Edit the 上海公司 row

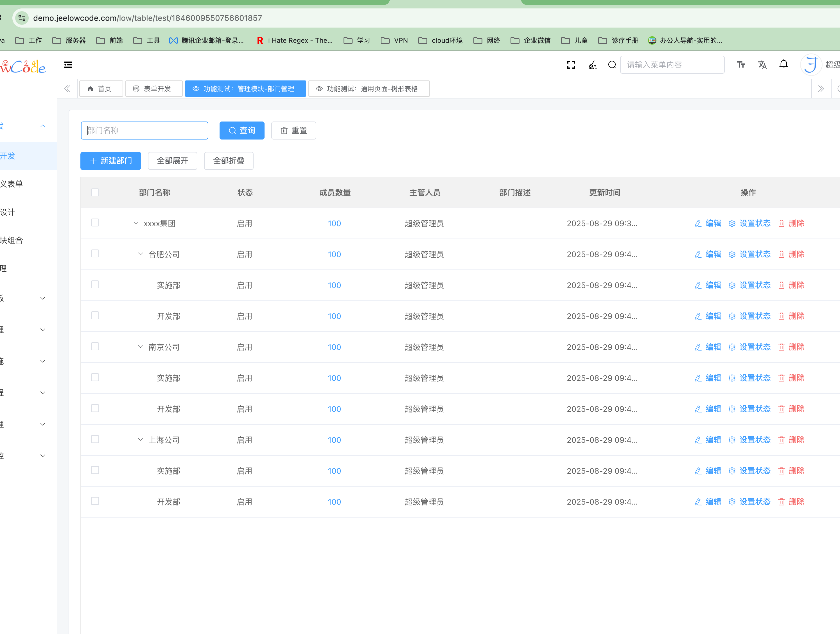tap(708, 440)
